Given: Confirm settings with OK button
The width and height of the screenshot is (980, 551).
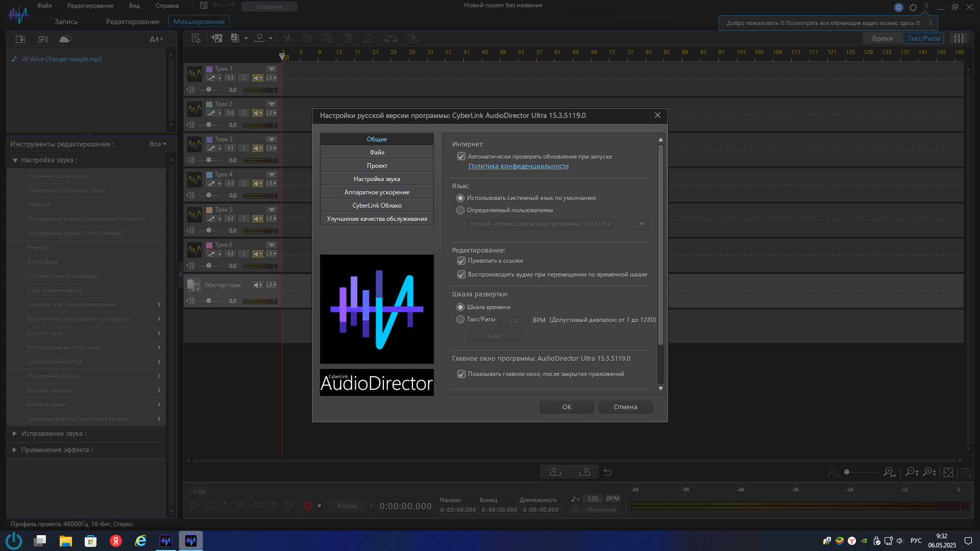Looking at the screenshot, I should pos(567,407).
